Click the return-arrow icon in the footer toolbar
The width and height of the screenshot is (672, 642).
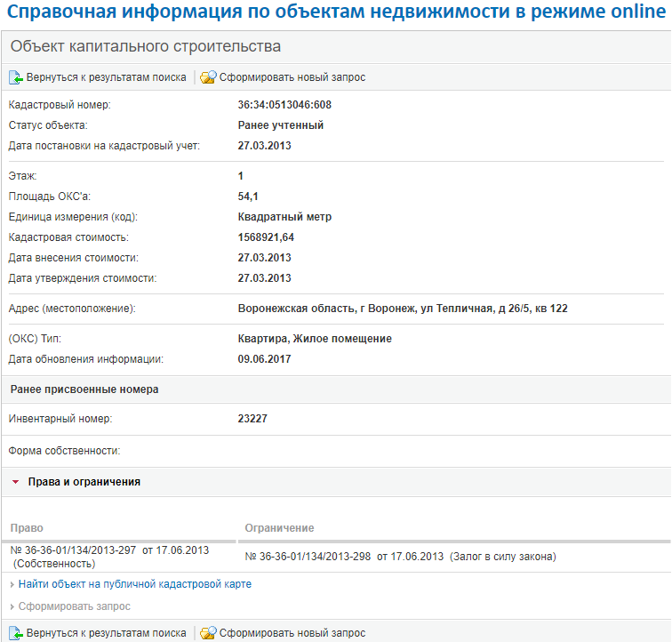point(15,633)
